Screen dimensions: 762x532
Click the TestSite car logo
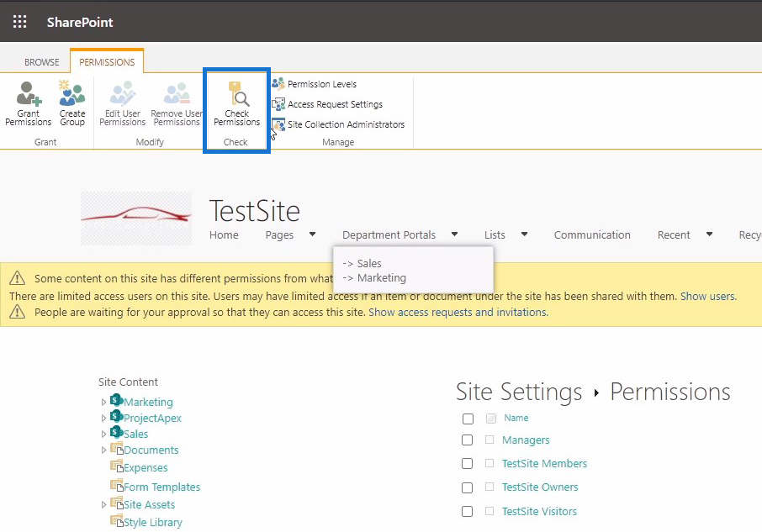136,218
